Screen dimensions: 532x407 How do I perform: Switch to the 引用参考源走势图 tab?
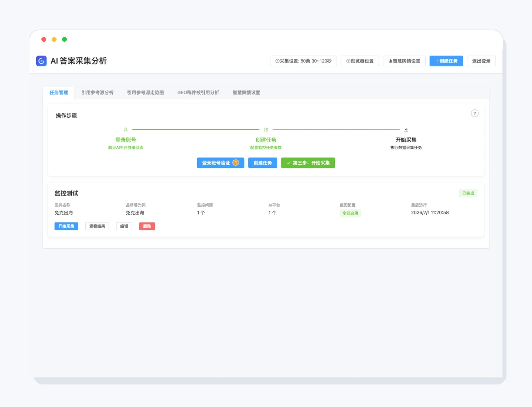click(146, 92)
